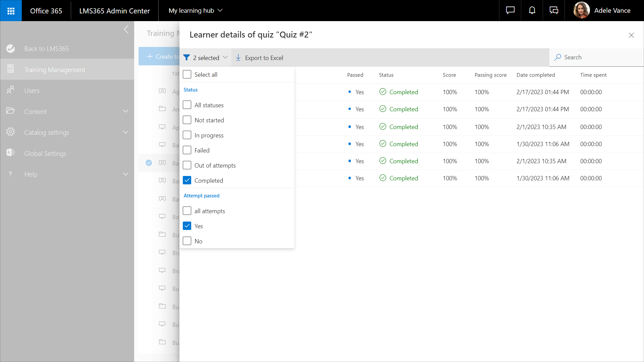Image resolution: width=644 pixels, height=362 pixels.
Task: Click Adele Vance account name
Action: click(x=612, y=10)
